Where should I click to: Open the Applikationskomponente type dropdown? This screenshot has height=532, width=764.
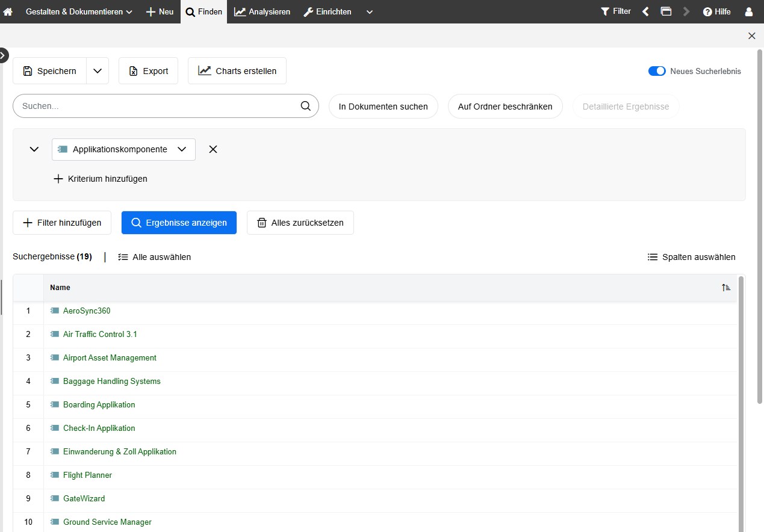pyautogui.click(x=182, y=149)
